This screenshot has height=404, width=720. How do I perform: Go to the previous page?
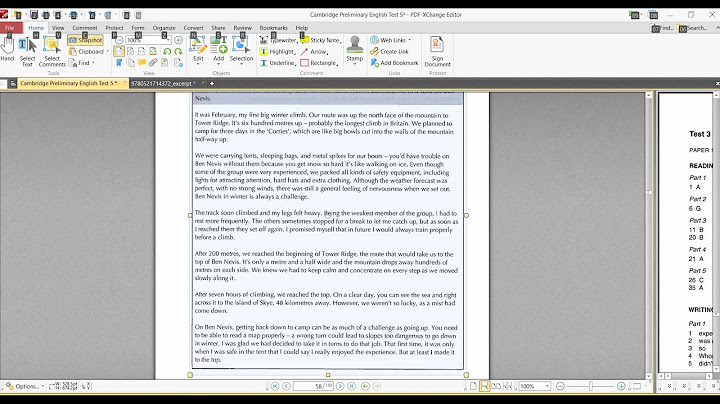286,387
